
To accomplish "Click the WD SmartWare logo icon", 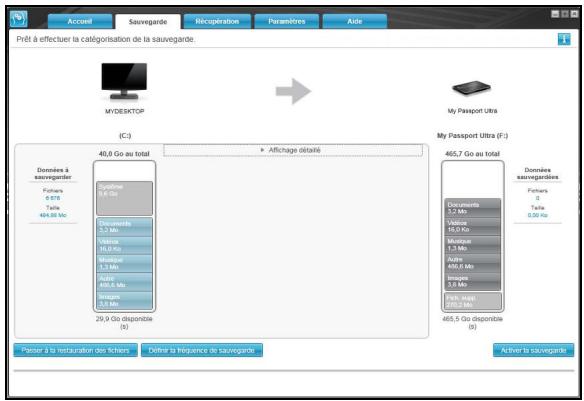I will (18, 19).
